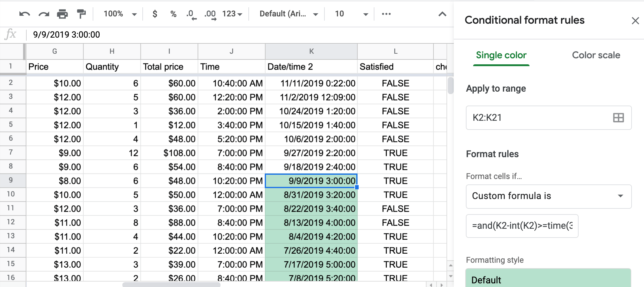The width and height of the screenshot is (644, 287).
Task: Select the Single color tab
Action: (501, 55)
